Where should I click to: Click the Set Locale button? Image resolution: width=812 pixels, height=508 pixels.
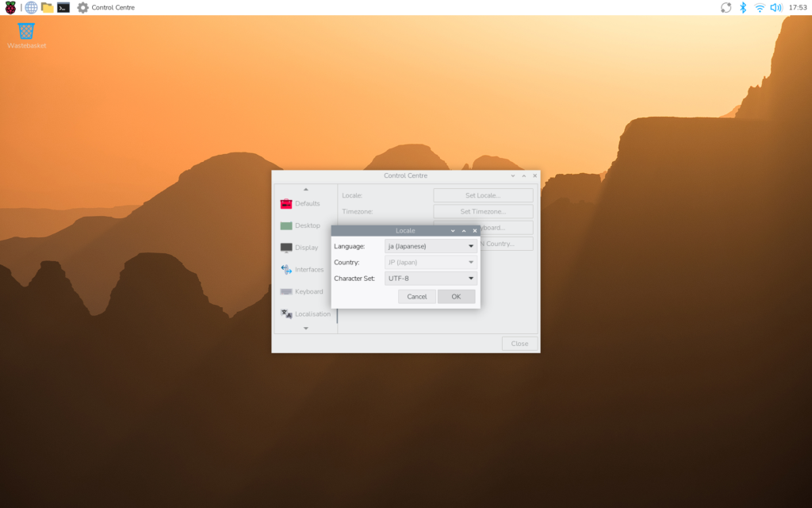(483, 195)
